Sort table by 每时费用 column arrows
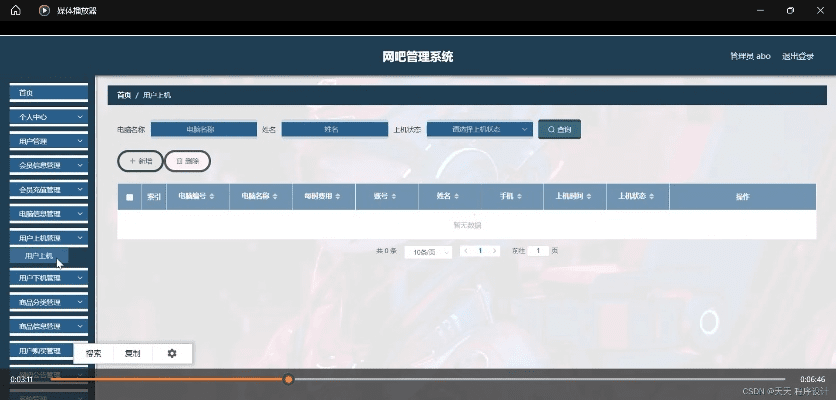Image resolution: width=836 pixels, height=400 pixels. point(337,197)
